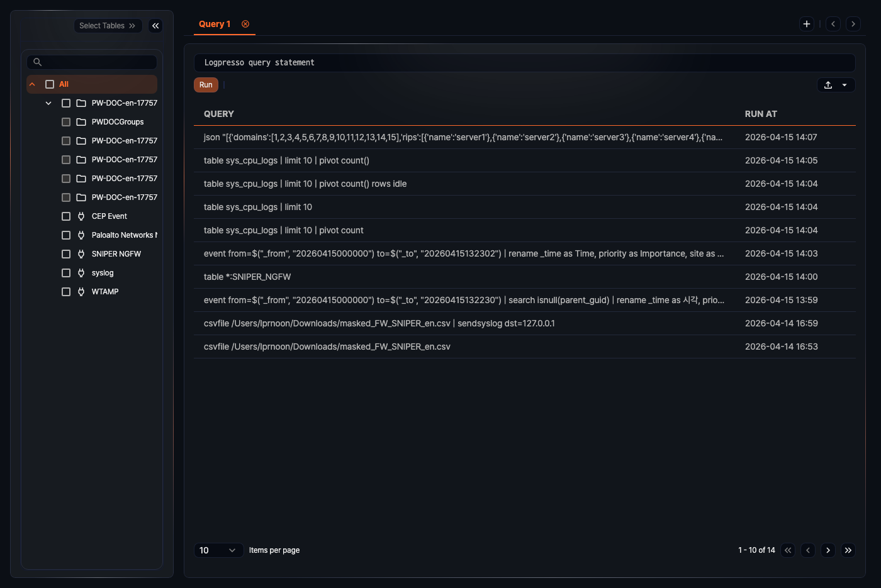Image resolution: width=881 pixels, height=588 pixels.
Task: Collapse the sidebar with the double-chevron icon
Action: 155,25
